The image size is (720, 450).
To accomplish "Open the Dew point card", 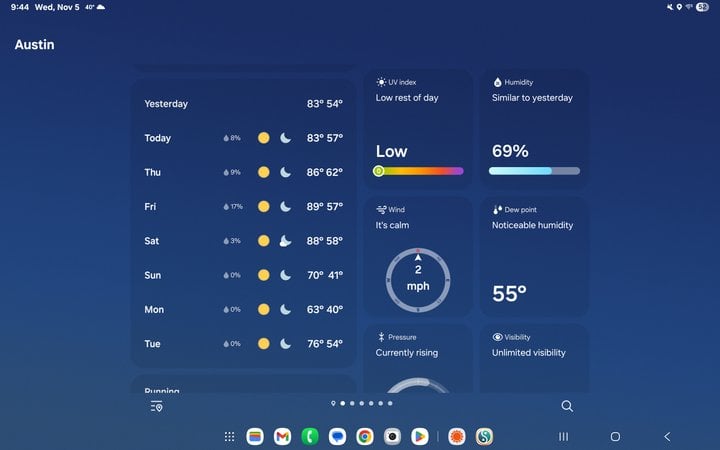I will click(x=534, y=256).
